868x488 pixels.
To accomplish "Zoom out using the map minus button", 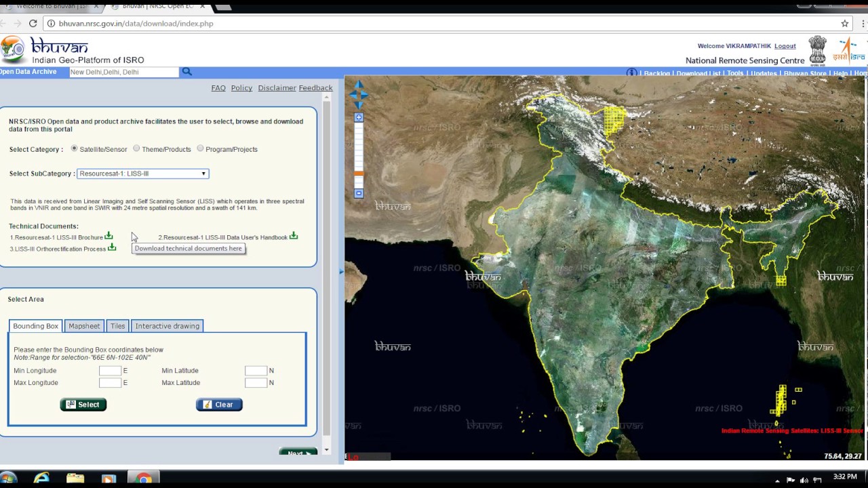I will (x=359, y=193).
